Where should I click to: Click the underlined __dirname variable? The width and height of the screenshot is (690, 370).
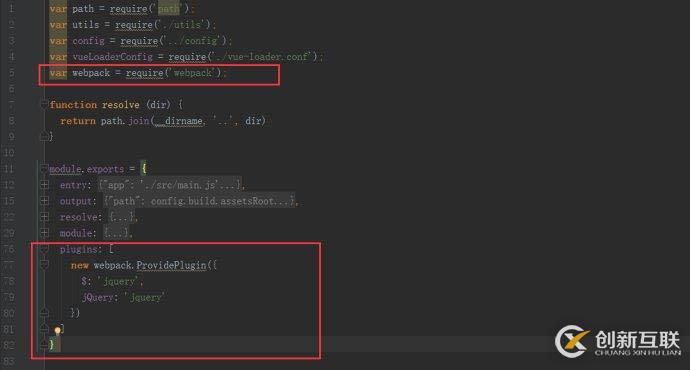pyautogui.click(x=179, y=121)
